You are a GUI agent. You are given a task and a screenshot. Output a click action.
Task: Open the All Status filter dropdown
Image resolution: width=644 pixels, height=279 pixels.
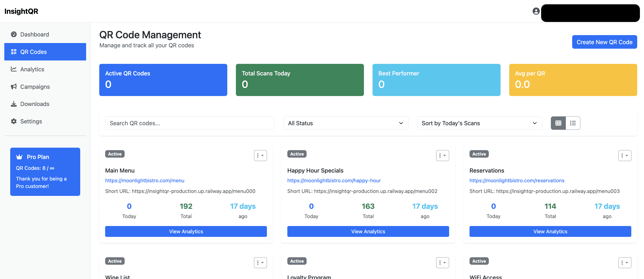point(346,123)
